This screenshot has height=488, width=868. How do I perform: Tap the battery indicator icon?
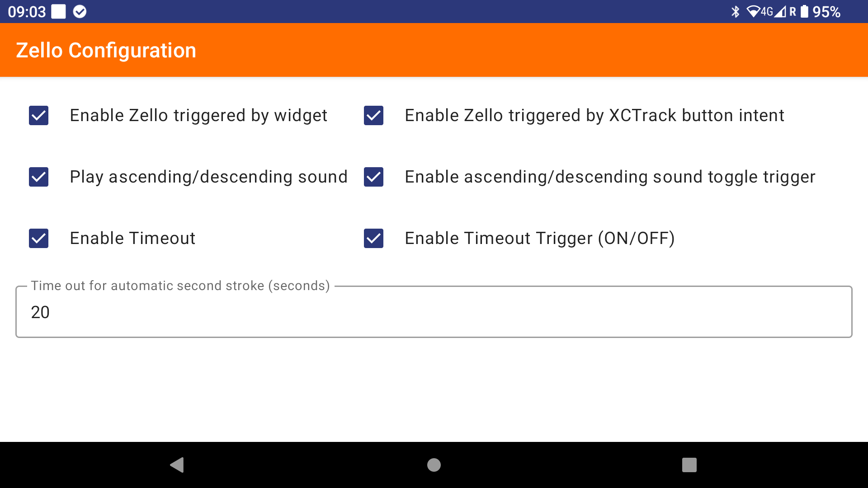point(804,12)
